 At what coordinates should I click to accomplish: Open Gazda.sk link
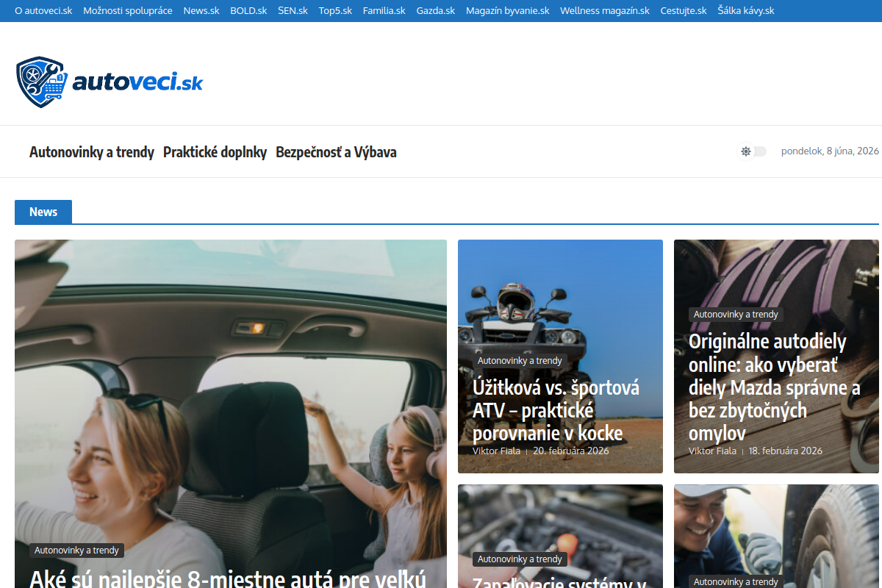436,11
